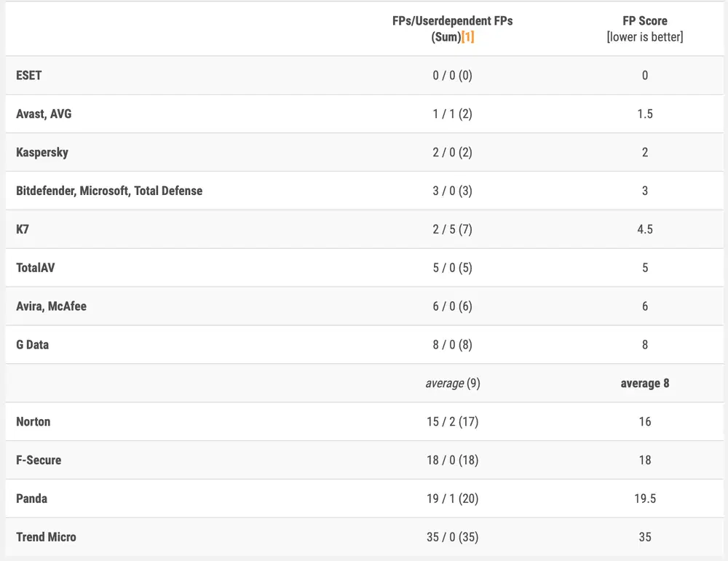Click the Trend Micro vendor name
This screenshot has width=728, height=561.
click(x=46, y=537)
